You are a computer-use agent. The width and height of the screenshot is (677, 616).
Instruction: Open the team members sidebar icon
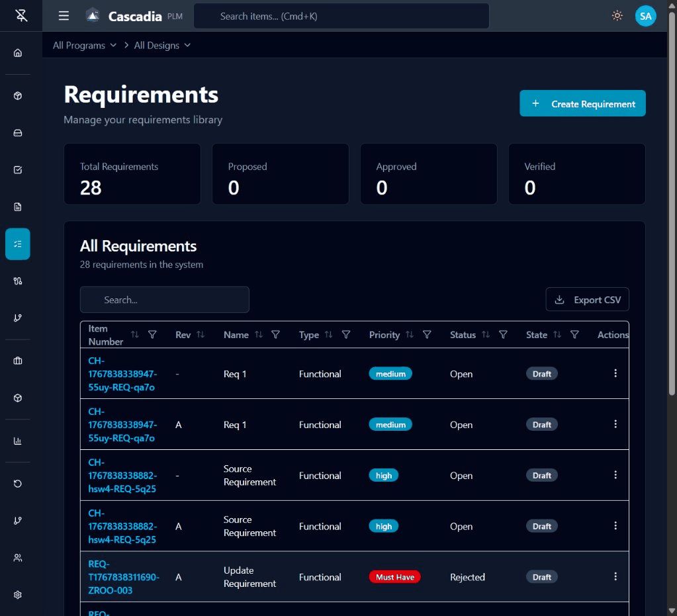click(x=17, y=557)
